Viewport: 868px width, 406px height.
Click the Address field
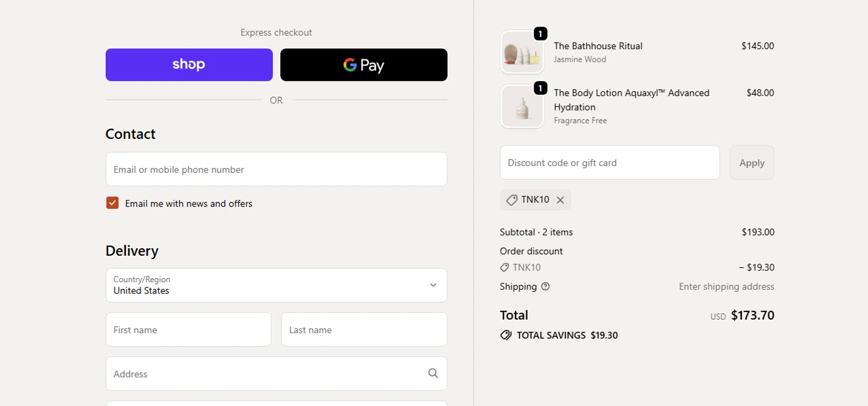click(x=277, y=374)
